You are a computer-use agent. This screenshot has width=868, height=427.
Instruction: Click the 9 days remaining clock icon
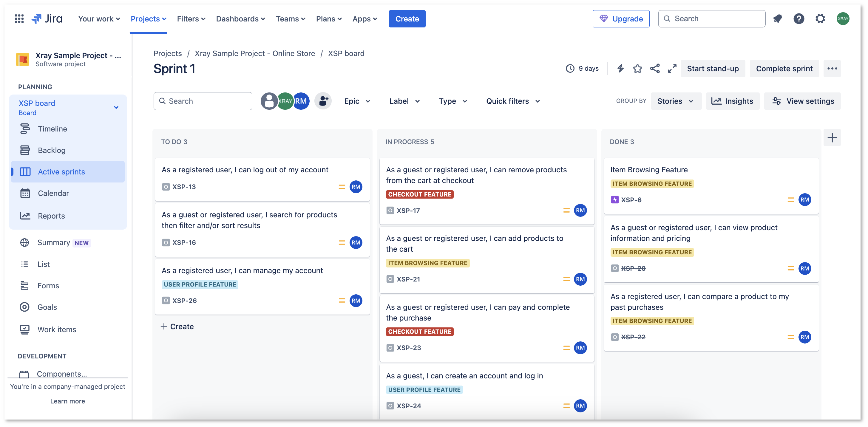[x=570, y=68]
